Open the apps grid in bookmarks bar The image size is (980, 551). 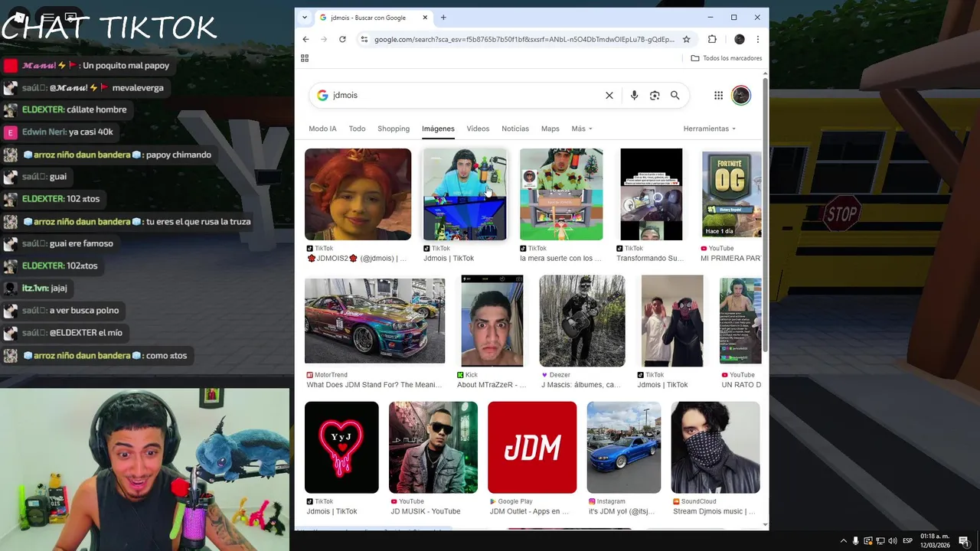pyautogui.click(x=305, y=58)
